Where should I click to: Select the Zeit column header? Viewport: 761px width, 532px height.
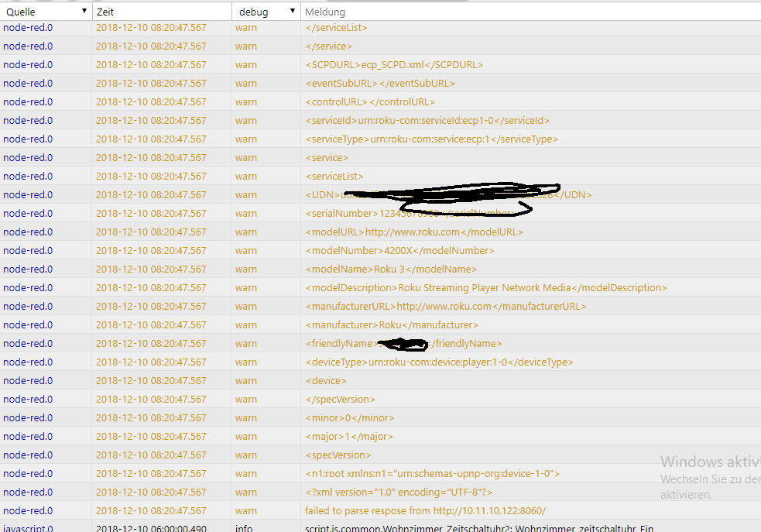point(105,12)
